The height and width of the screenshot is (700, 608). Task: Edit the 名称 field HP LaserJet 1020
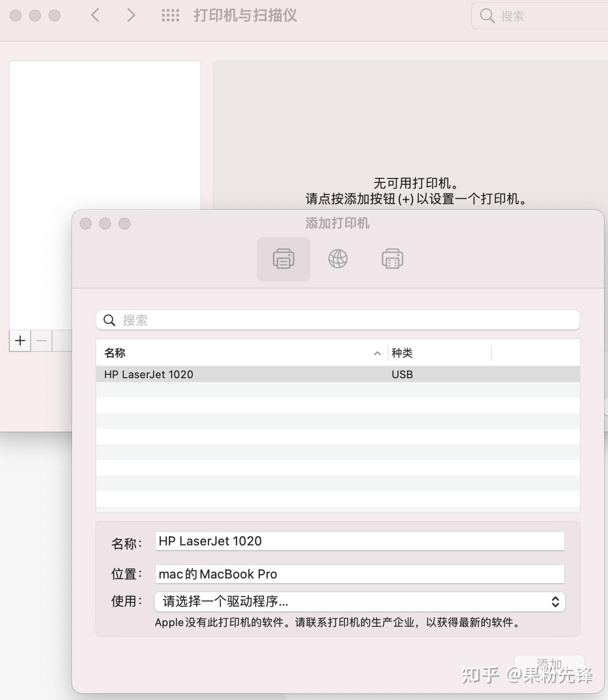pos(359,541)
